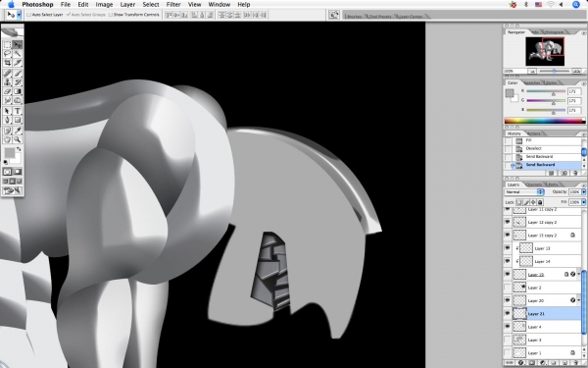The width and height of the screenshot is (588, 368).
Task: Select the Path Selection tool
Action: point(7,111)
